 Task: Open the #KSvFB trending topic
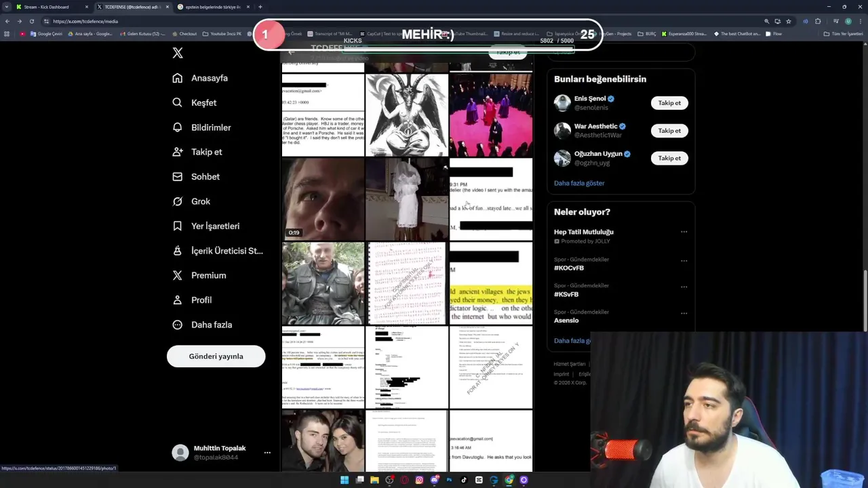[x=566, y=294]
